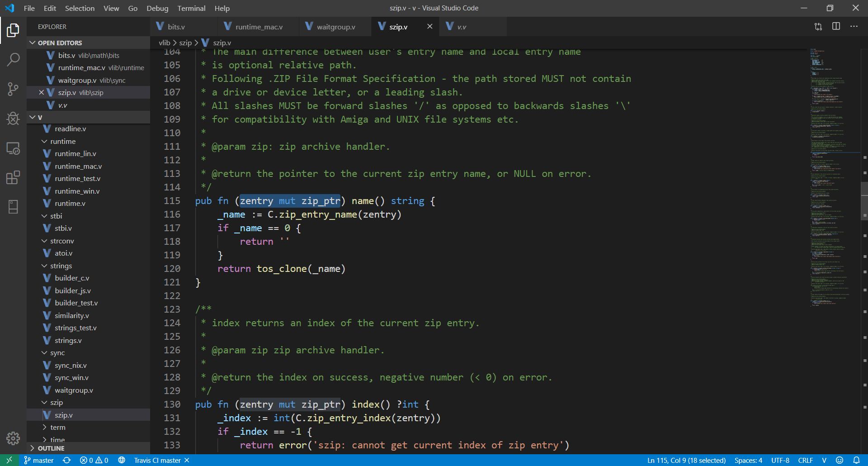Click the bottom activity bar panel icon
Viewport: 868px width, 466px height.
click(13, 207)
